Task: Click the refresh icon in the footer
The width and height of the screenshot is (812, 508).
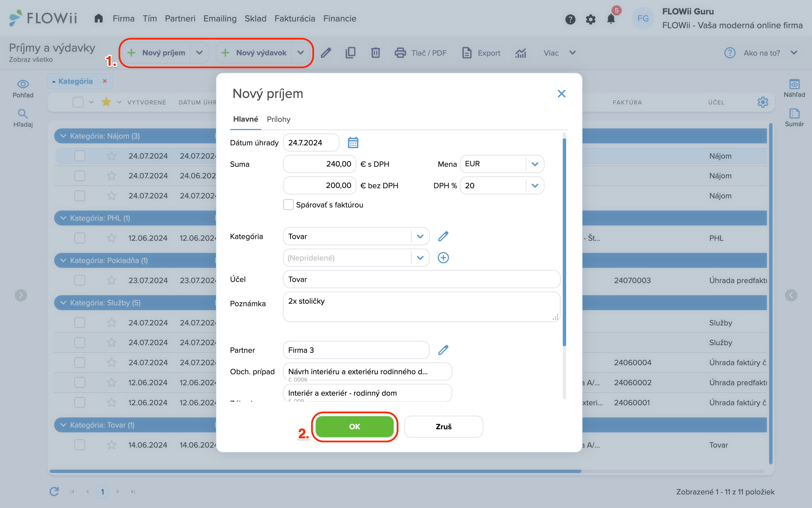Action: click(x=54, y=492)
